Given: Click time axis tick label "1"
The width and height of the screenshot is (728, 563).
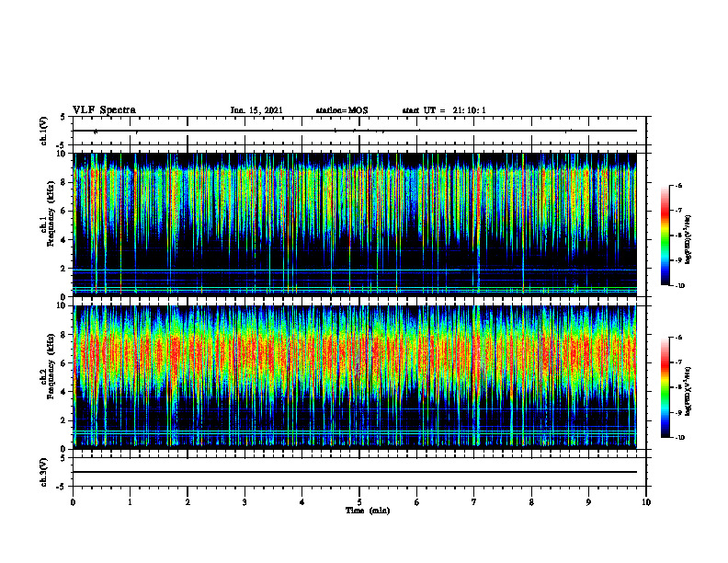Looking at the screenshot, I should [130, 502].
